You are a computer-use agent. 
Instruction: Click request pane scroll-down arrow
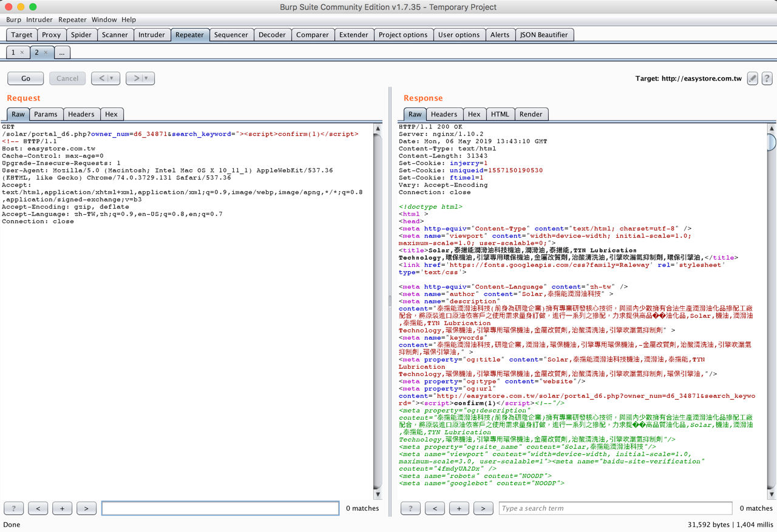click(378, 494)
